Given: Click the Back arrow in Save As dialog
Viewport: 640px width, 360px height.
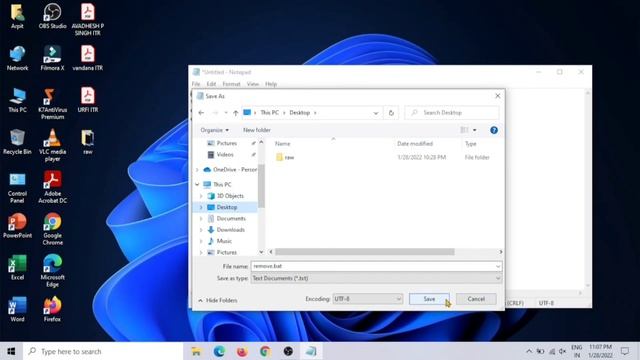Looking at the screenshot, I should (x=201, y=113).
